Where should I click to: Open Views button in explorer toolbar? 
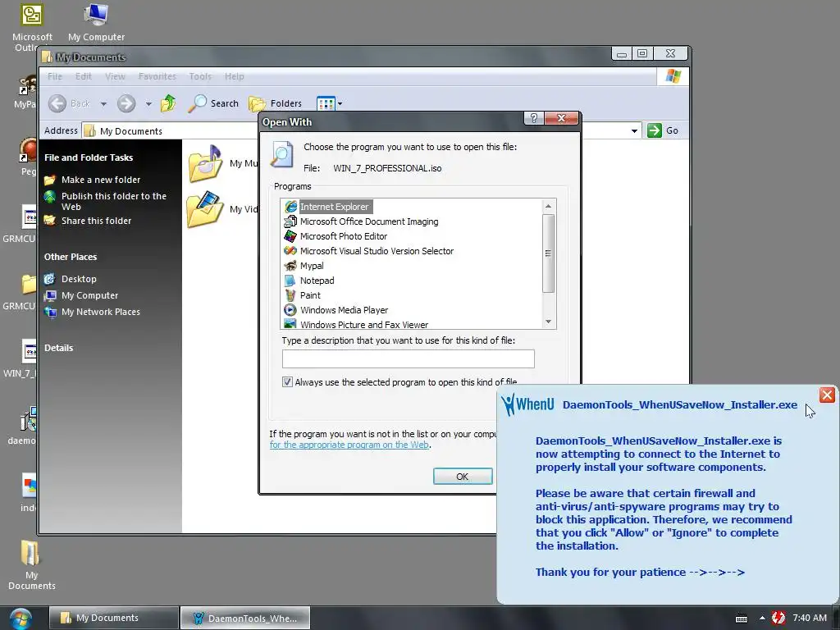(x=326, y=103)
